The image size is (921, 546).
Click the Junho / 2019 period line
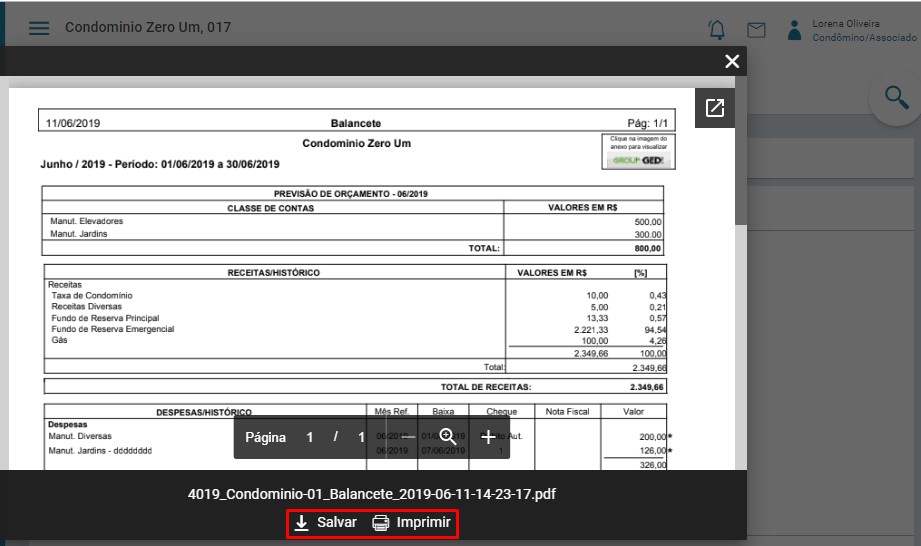pos(160,164)
